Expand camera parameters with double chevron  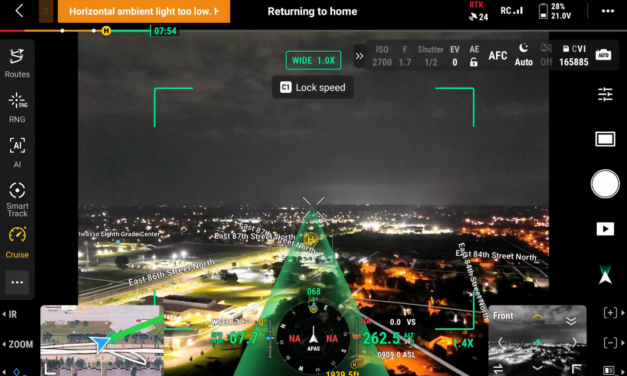coord(359,56)
